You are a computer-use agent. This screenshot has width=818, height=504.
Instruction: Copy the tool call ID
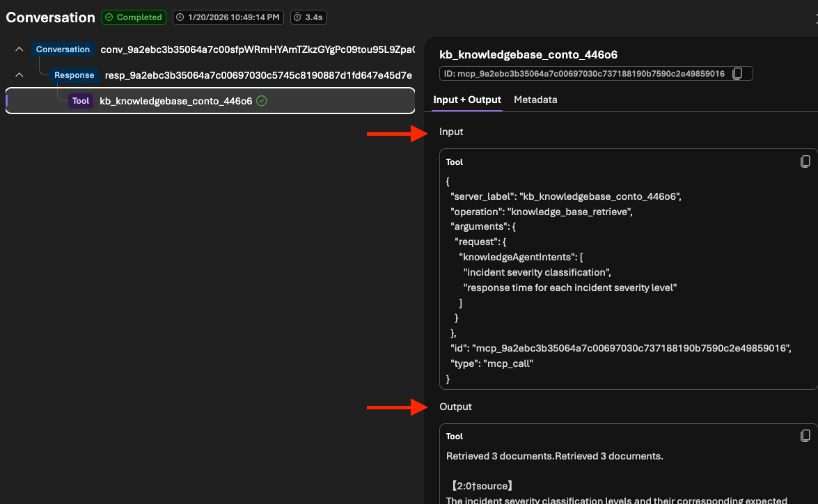(739, 74)
